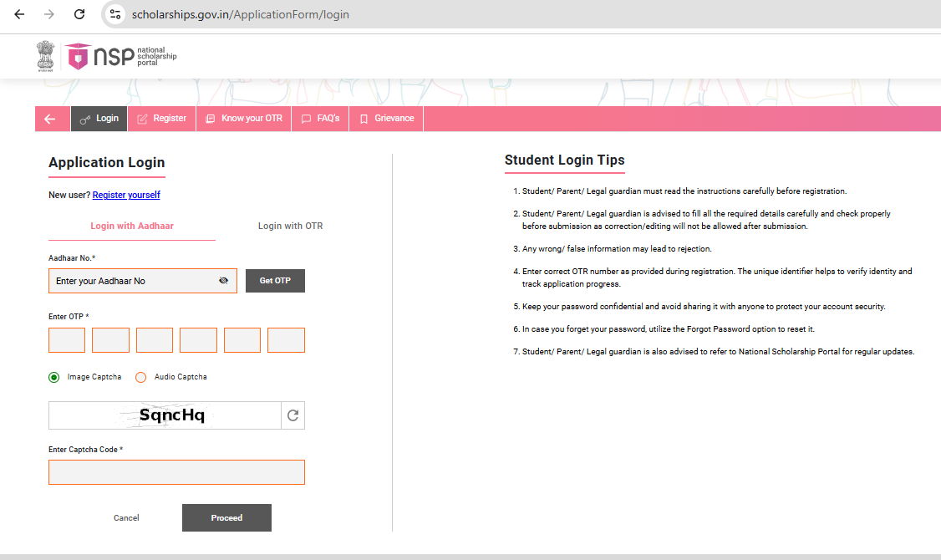Click the Application Login heading

tap(107, 163)
